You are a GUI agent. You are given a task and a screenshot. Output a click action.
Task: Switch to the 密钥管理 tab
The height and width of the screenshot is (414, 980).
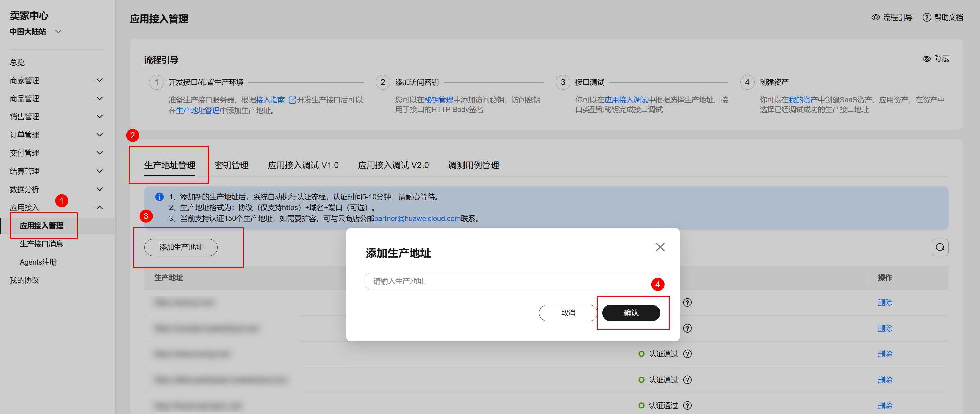coord(231,165)
